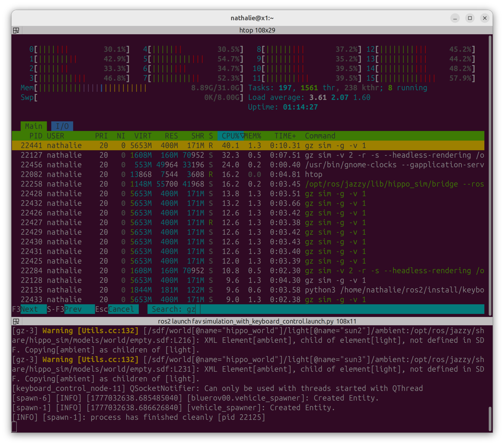Viewport: 504px width, 445px height.
Task: Close the nathalie@x1 terminal window
Action: pyautogui.click(x=485, y=18)
